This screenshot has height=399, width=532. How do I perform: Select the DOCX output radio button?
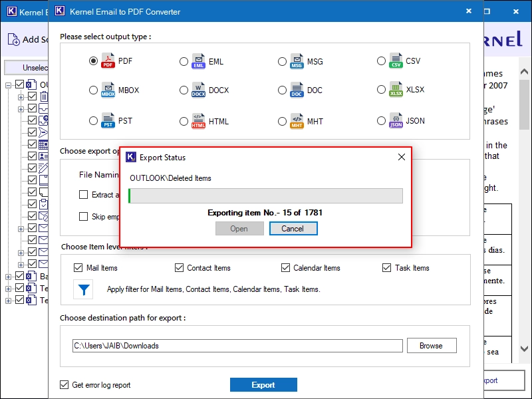click(x=184, y=90)
